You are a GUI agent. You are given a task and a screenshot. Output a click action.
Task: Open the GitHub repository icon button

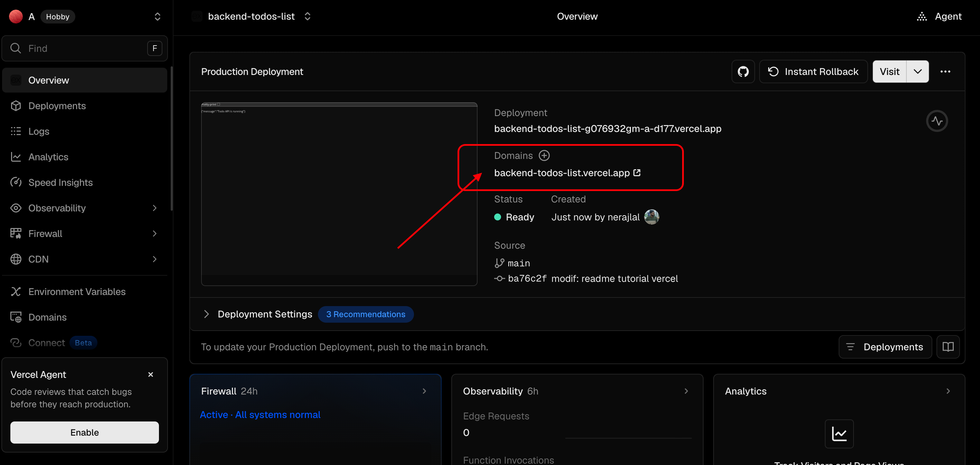click(x=743, y=72)
